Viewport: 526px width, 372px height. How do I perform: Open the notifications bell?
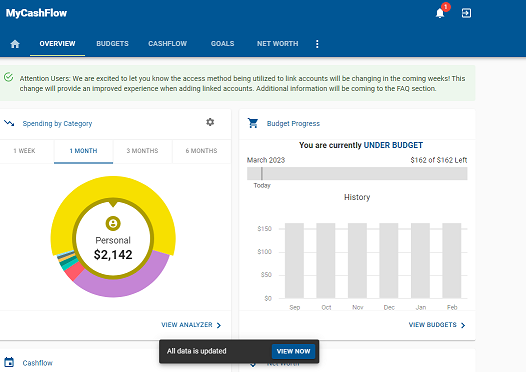pyautogui.click(x=440, y=13)
